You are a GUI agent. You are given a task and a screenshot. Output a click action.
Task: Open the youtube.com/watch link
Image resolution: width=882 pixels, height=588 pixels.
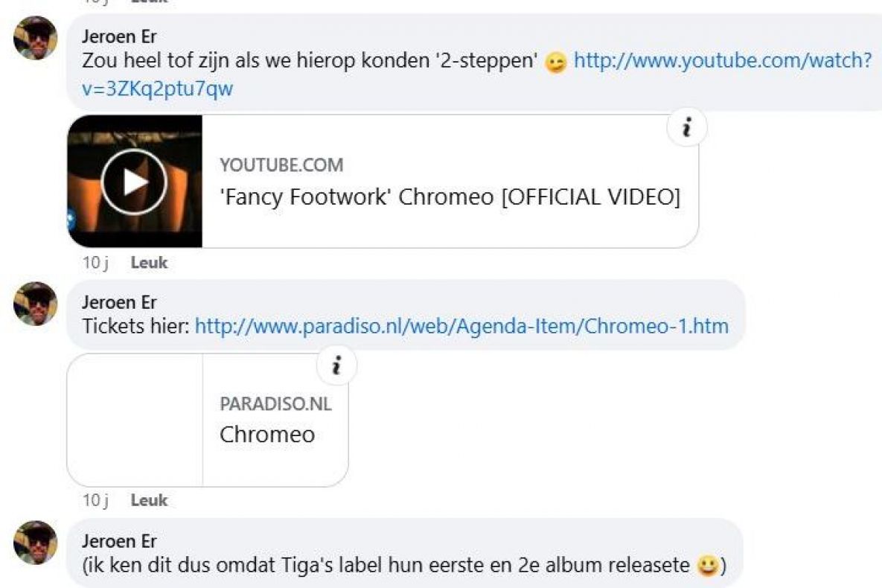click(476, 74)
